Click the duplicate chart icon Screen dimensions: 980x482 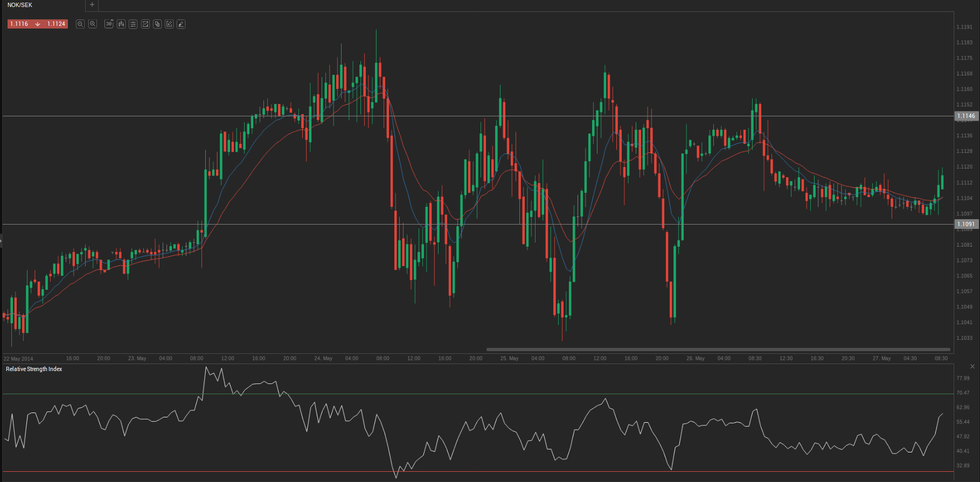pos(157,24)
